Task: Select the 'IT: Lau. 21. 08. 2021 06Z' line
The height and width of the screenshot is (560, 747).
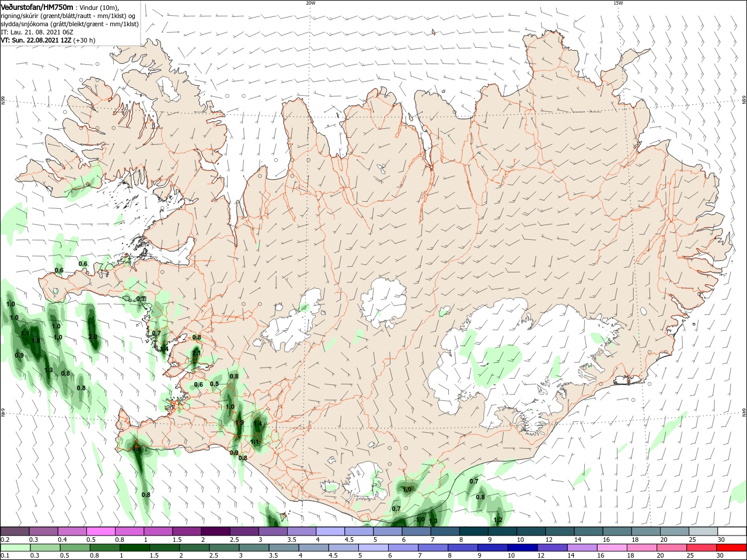Action: pyautogui.click(x=37, y=32)
